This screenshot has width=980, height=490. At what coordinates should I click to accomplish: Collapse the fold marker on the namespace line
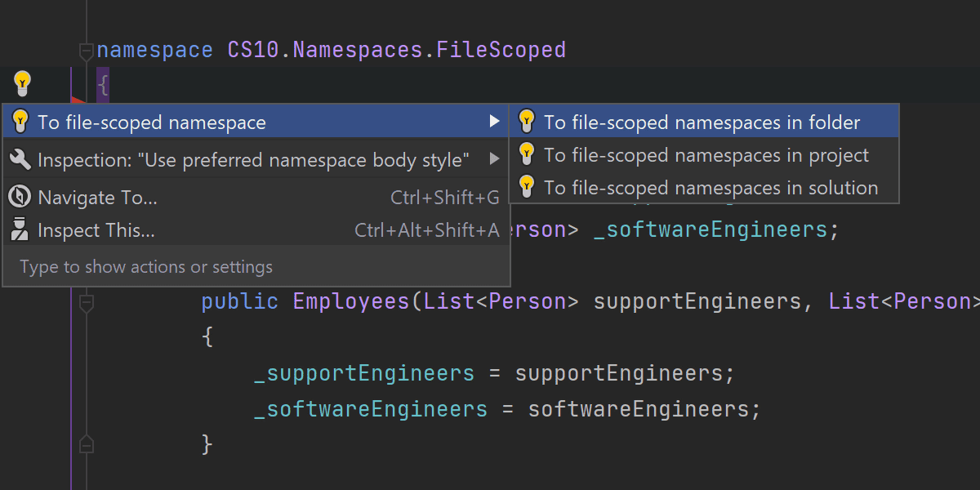(86, 51)
